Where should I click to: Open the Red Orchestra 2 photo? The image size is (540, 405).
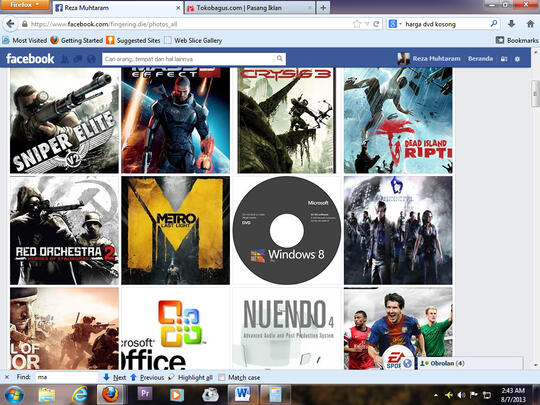[64, 230]
